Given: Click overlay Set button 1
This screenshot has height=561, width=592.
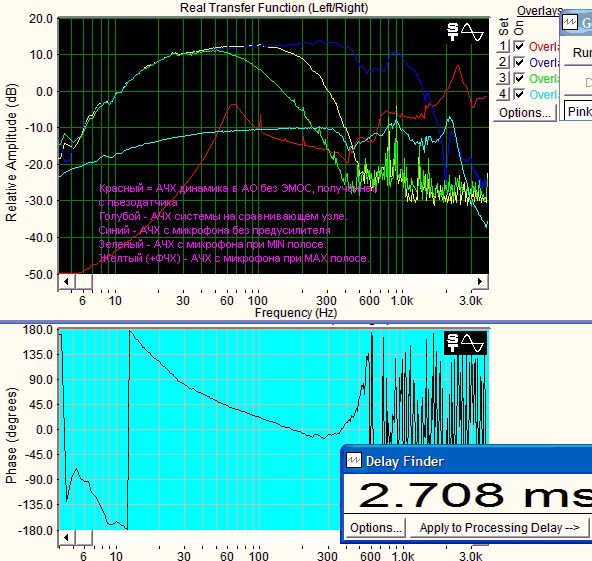Looking at the screenshot, I should pyautogui.click(x=503, y=46).
